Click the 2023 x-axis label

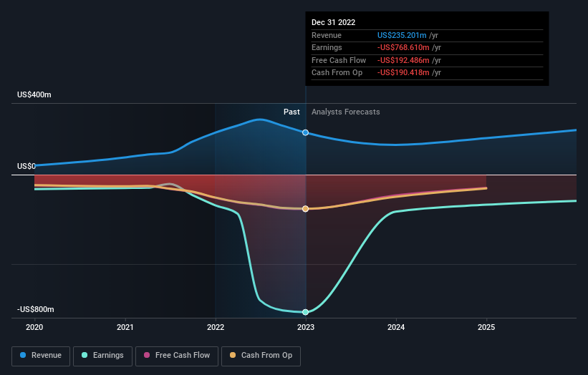[x=306, y=327]
